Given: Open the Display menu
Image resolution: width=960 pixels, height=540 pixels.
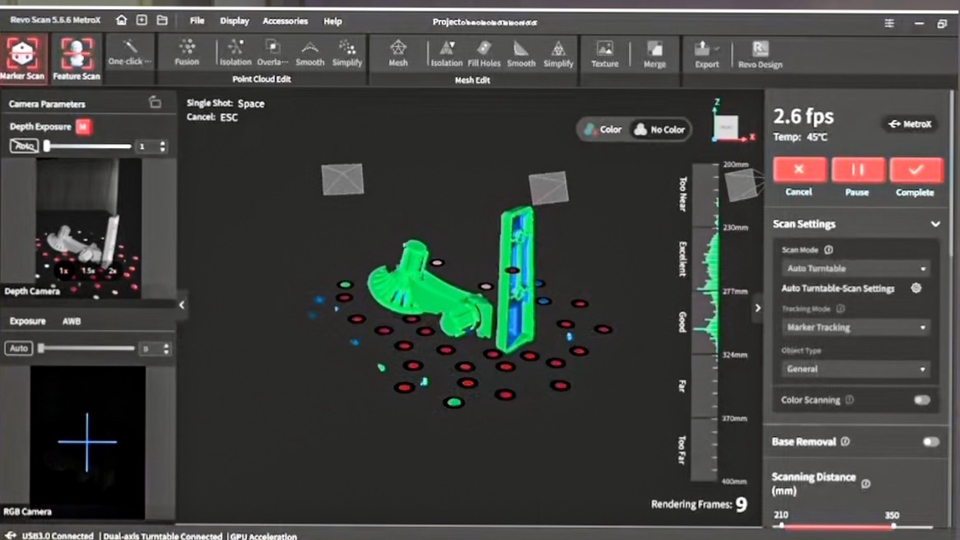Looking at the screenshot, I should tap(235, 21).
